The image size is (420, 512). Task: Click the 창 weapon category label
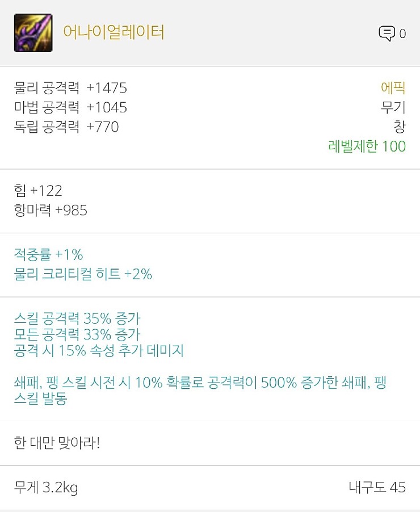click(400, 127)
